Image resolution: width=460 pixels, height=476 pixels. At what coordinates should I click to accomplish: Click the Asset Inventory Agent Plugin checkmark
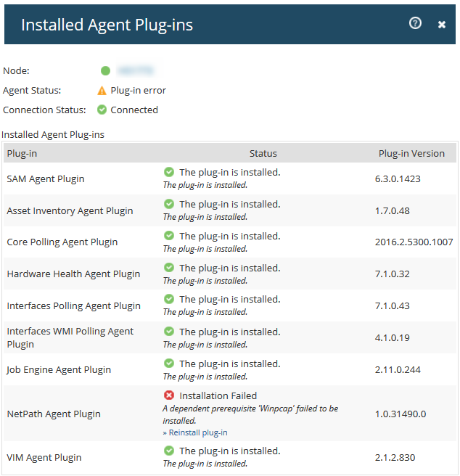pos(169,204)
